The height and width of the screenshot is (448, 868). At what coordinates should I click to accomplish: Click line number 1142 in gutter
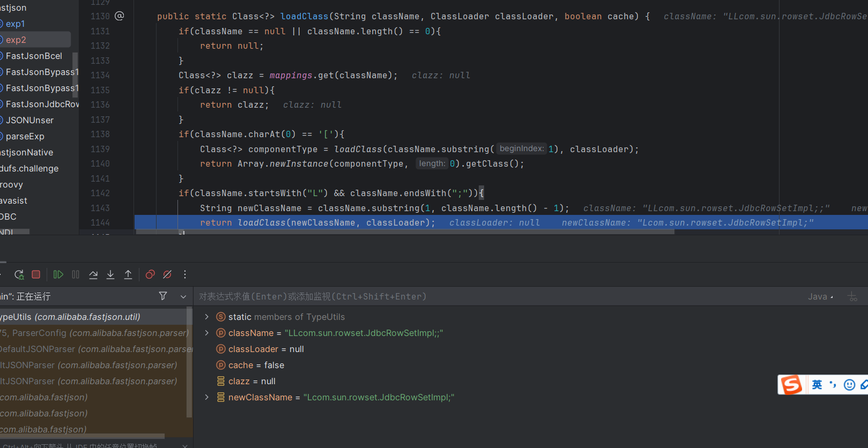pos(100,193)
